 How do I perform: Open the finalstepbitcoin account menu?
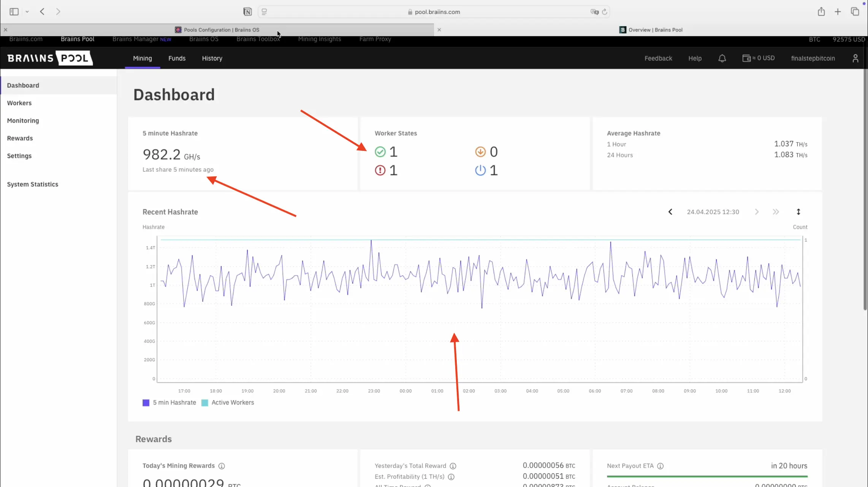tap(813, 58)
